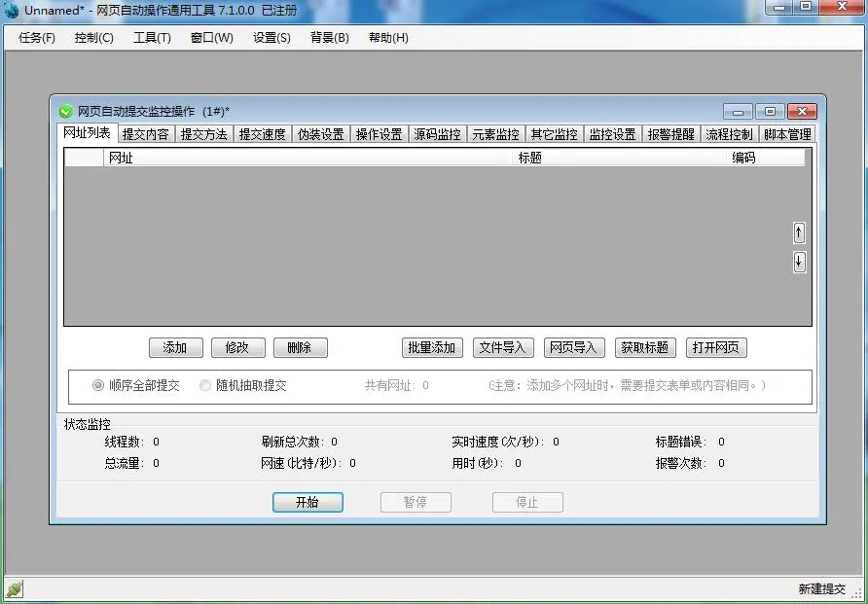Click the move-down arrow beside URL list
868x604 pixels.
(x=799, y=262)
